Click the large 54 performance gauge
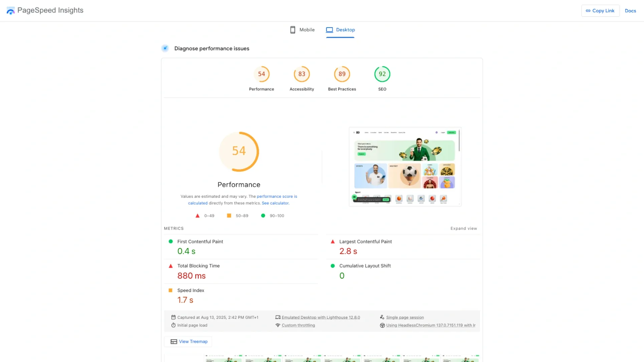644x362 pixels. coord(239,152)
